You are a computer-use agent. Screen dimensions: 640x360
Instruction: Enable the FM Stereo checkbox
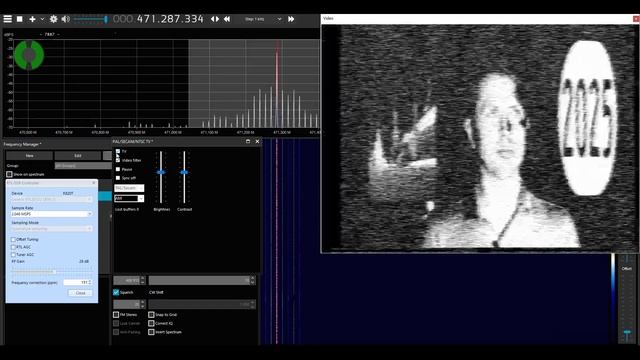click(116, 315)
